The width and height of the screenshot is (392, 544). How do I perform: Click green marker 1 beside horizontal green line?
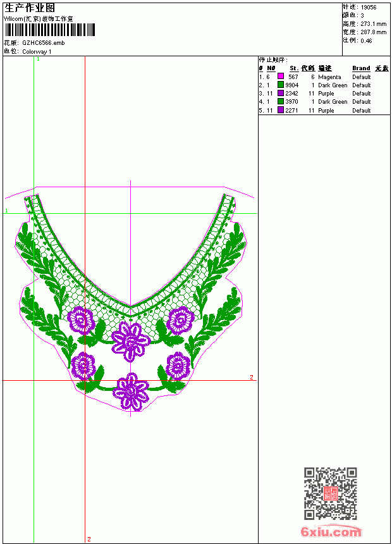pos(6,211)
